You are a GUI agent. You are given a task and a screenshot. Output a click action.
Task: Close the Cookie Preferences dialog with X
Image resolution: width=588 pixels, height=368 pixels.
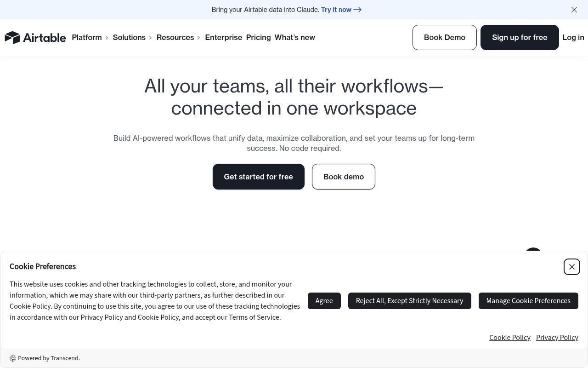coord(572,267)
